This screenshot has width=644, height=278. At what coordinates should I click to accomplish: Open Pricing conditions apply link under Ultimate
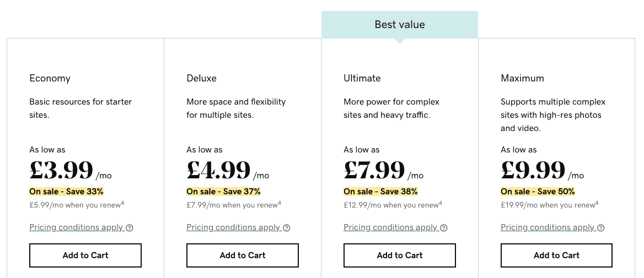coord(390,227)
